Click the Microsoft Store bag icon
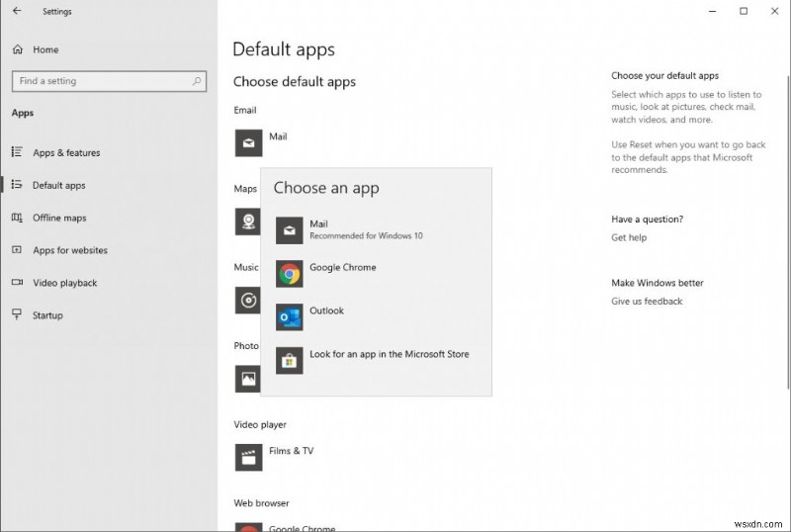The image size is (791, 532). coord(289,360)
